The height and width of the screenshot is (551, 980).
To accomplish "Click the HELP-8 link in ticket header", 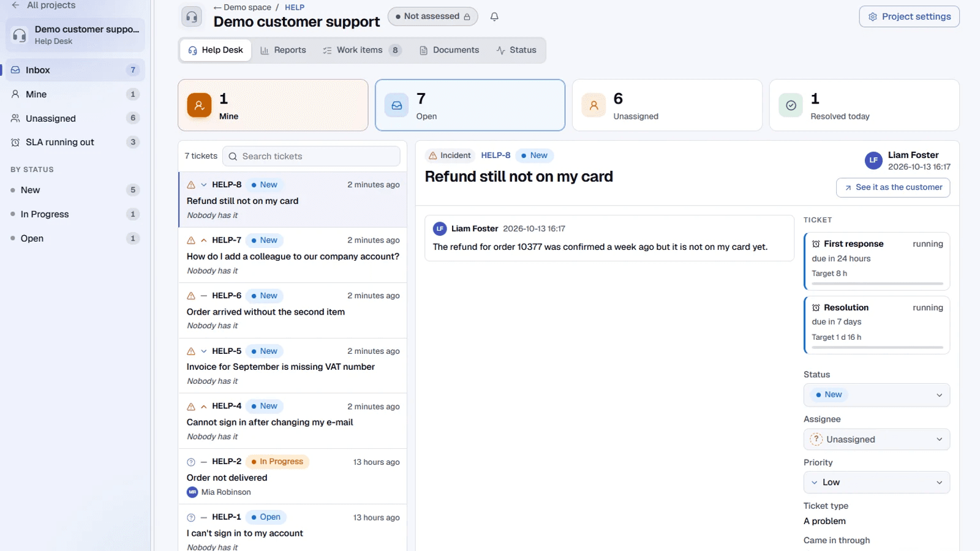I will 496,156.
